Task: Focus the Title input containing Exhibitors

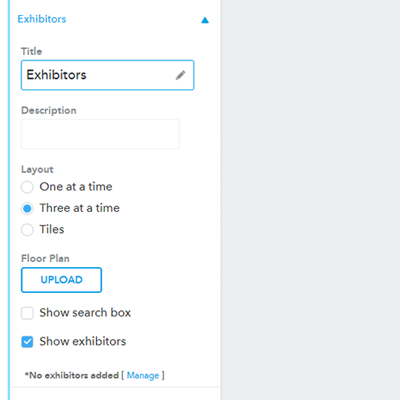Action: 107,75
